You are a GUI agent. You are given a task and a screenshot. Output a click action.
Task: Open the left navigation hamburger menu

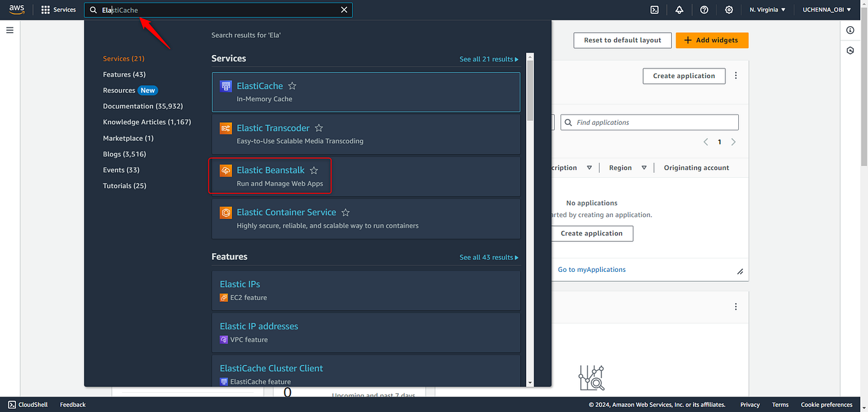(x=10, y=30)
